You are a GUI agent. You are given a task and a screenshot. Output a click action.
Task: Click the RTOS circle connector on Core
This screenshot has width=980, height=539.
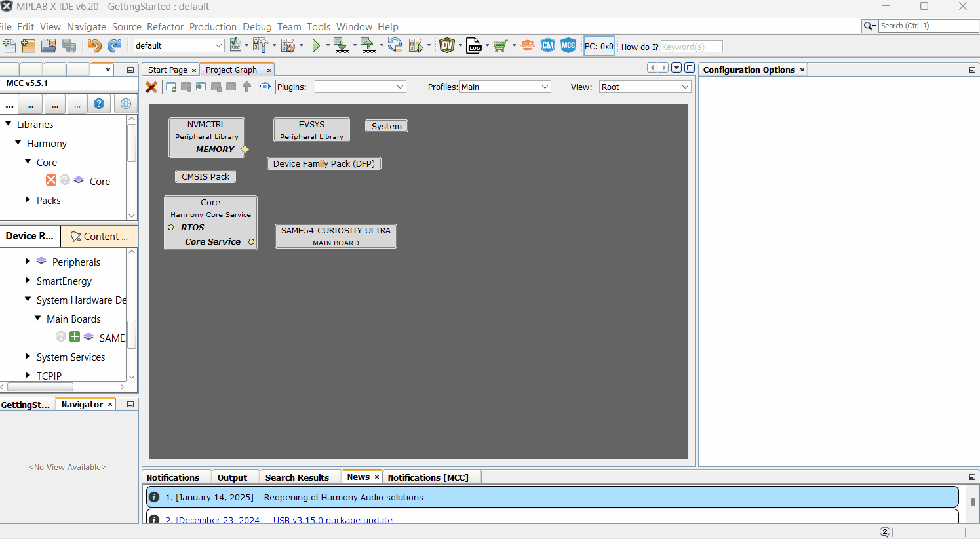(171, 228)
